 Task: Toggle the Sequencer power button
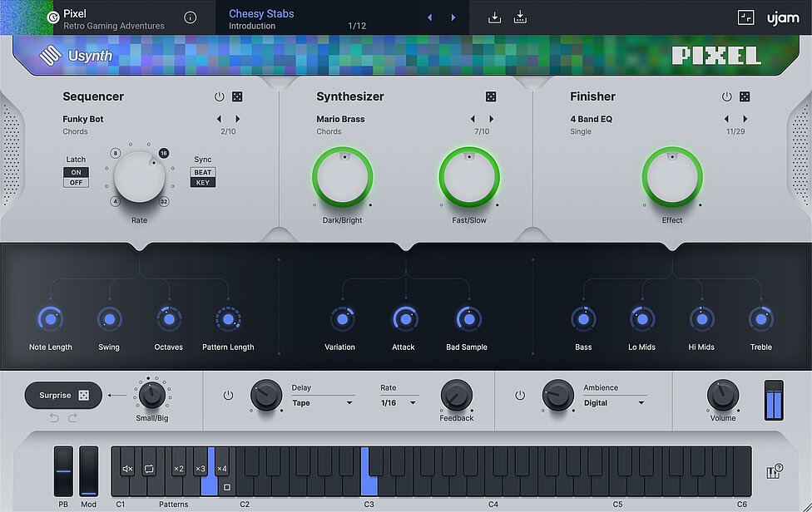[x=220, y=97]
